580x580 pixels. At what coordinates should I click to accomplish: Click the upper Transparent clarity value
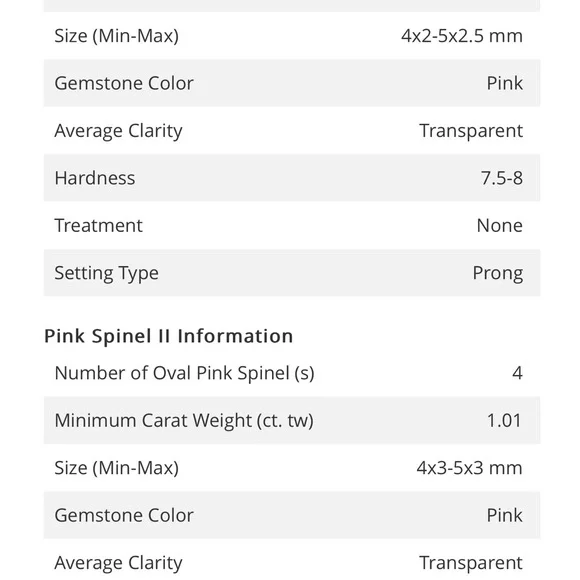click(471, 131)
